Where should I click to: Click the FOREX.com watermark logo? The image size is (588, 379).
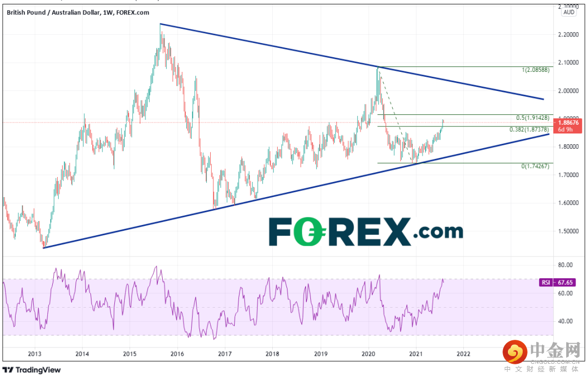pos(366,231)
